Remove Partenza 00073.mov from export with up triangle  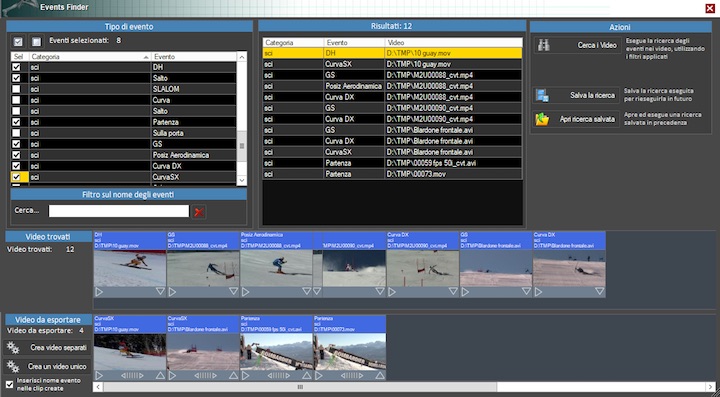pos(380,375)
